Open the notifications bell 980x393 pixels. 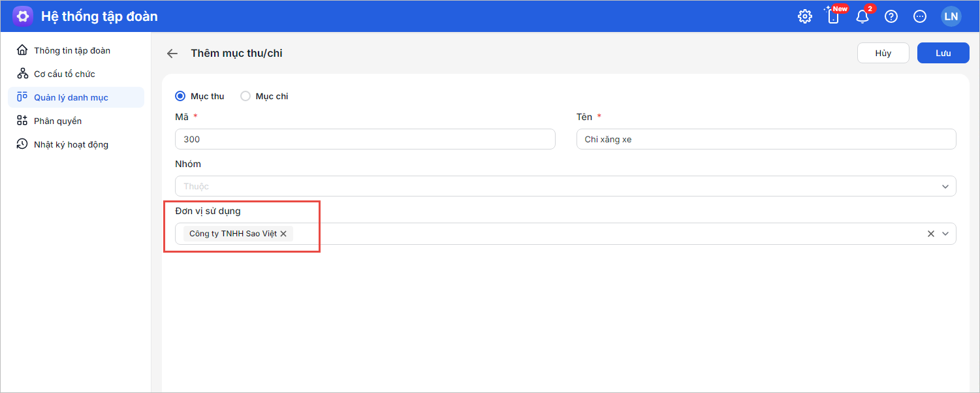(862, 16)
